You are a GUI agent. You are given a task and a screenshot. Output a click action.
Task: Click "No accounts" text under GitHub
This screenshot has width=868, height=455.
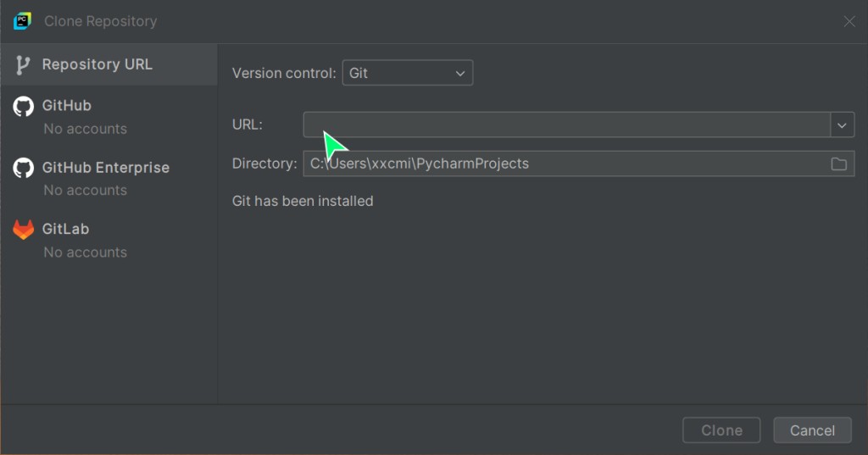pos(85,129)
